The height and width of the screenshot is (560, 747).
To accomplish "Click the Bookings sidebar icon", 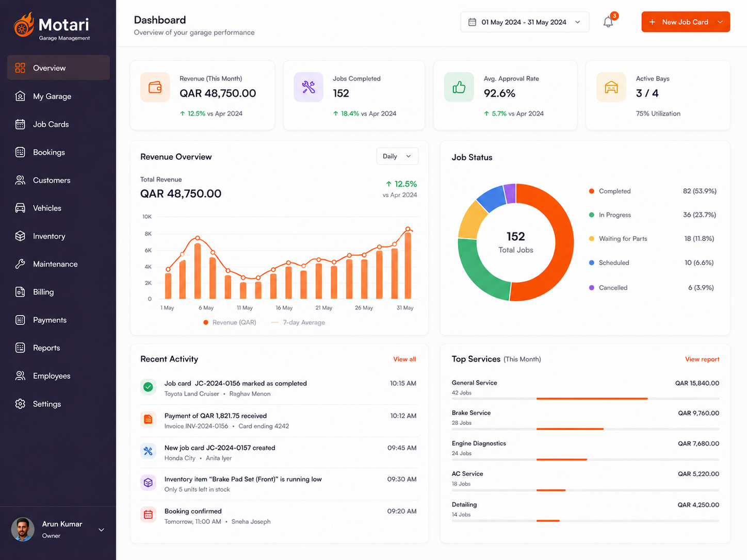I will (20, 152).
